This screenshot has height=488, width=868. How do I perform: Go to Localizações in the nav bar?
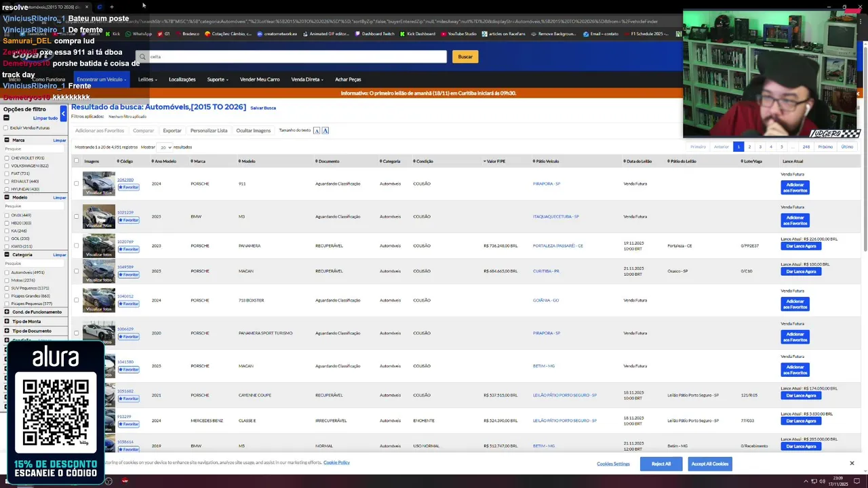point(182,79)
